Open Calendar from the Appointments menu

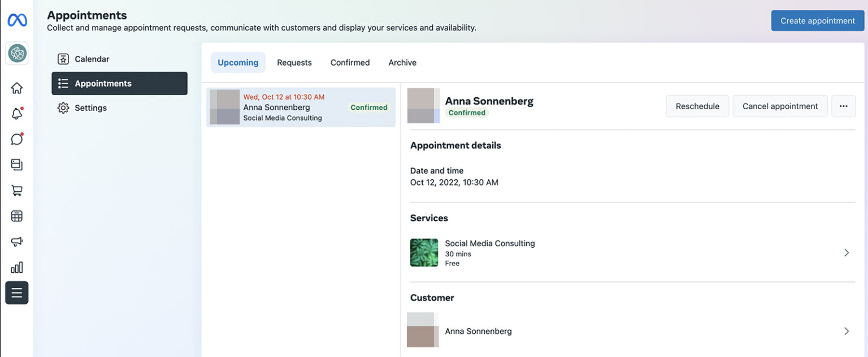click(92, 58)
